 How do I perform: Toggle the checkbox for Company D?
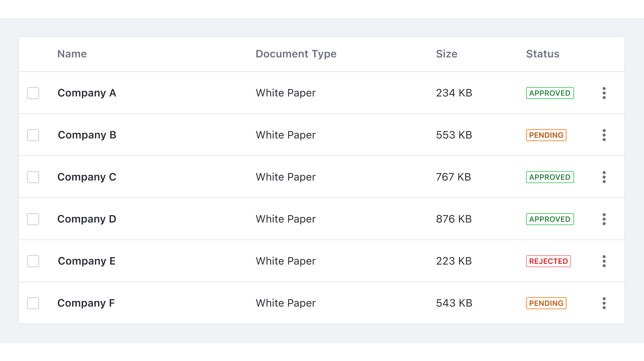click(33, 219)
